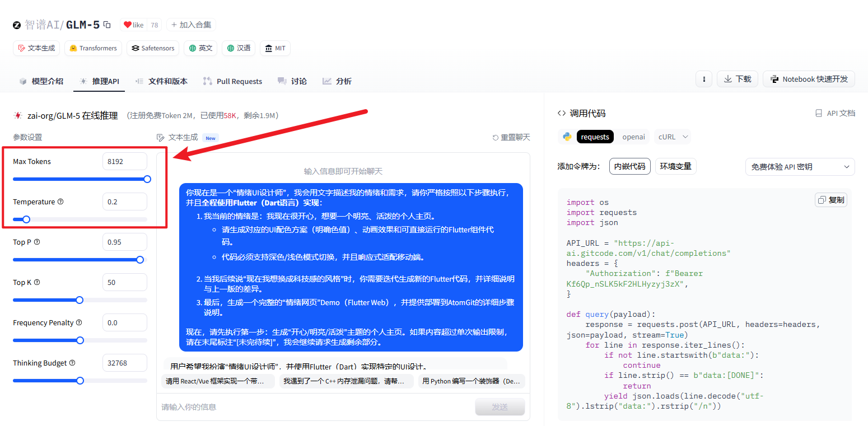Click the 文本生成 tag icon
This screenshot has width=868, height=426.
click(x=22, y=48)
